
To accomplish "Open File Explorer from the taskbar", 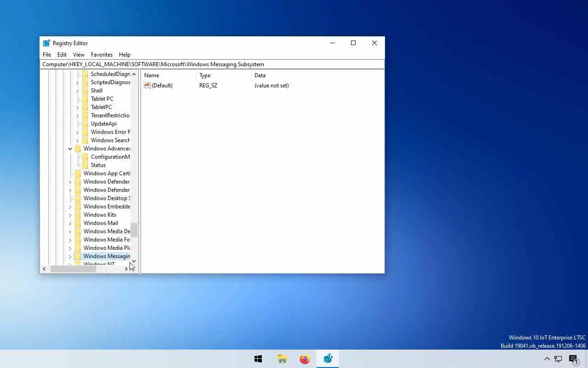I will tap(282, 359).
